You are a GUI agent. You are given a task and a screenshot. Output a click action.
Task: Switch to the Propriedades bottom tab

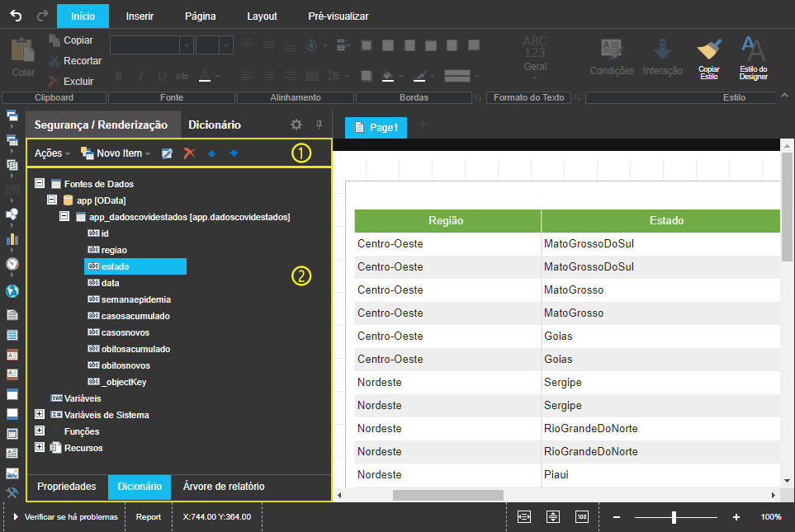pos(66,487)
